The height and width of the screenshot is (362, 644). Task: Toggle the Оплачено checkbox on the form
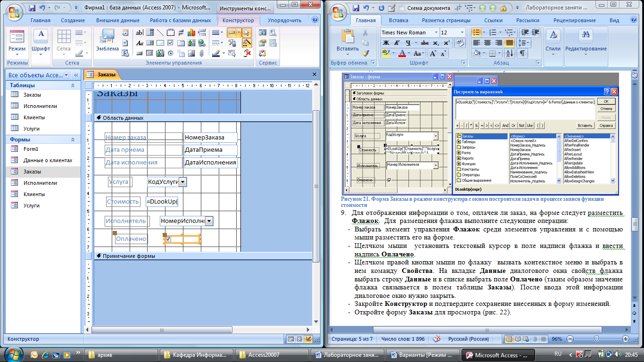tap(168, 239)
